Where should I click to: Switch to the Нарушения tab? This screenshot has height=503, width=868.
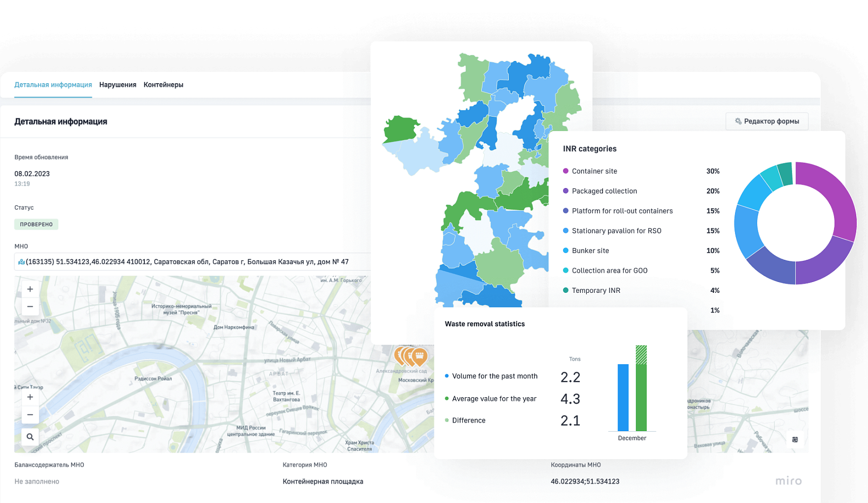tap(118, 85)
